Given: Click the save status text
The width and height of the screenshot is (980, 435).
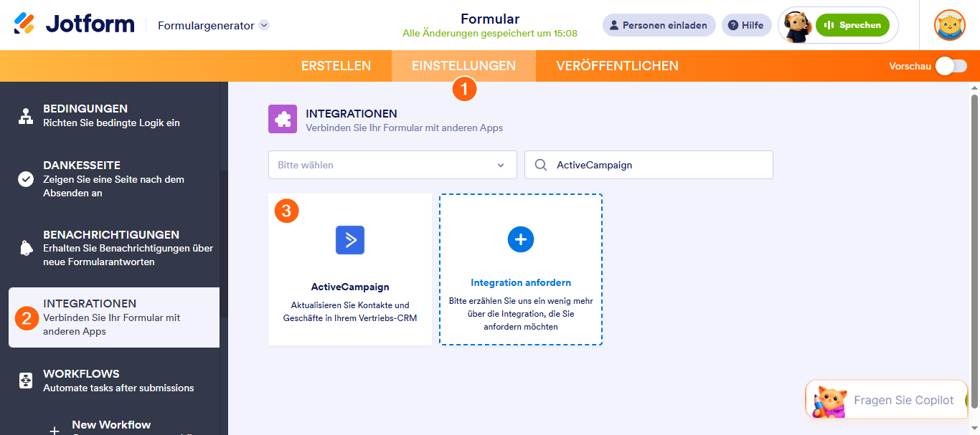Looking at the screenshot, I should point(490,34).
